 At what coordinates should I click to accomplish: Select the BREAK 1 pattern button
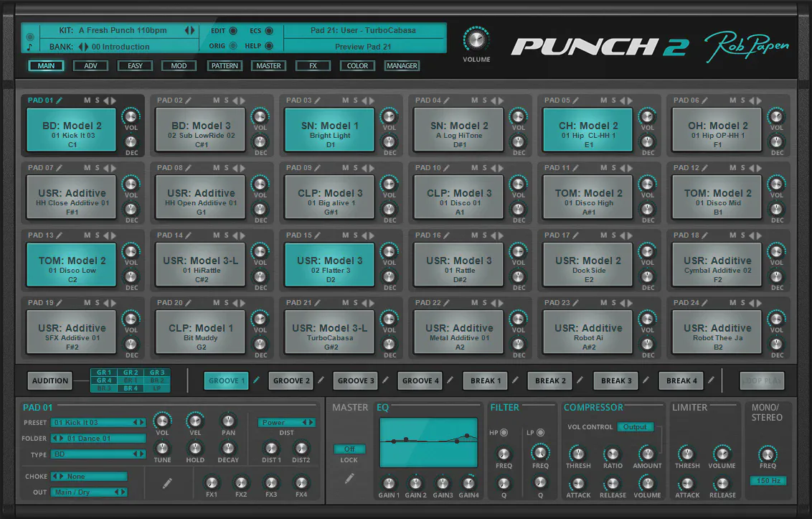[486, 380]
